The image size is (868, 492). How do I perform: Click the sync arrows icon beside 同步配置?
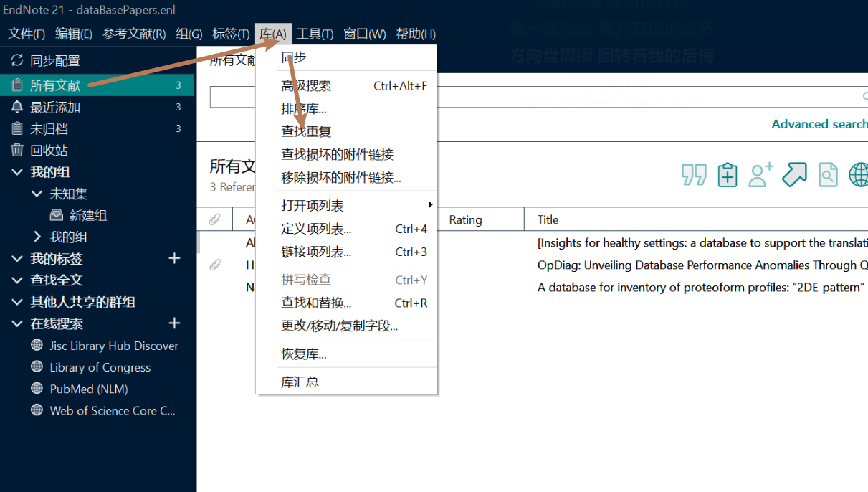17,61
